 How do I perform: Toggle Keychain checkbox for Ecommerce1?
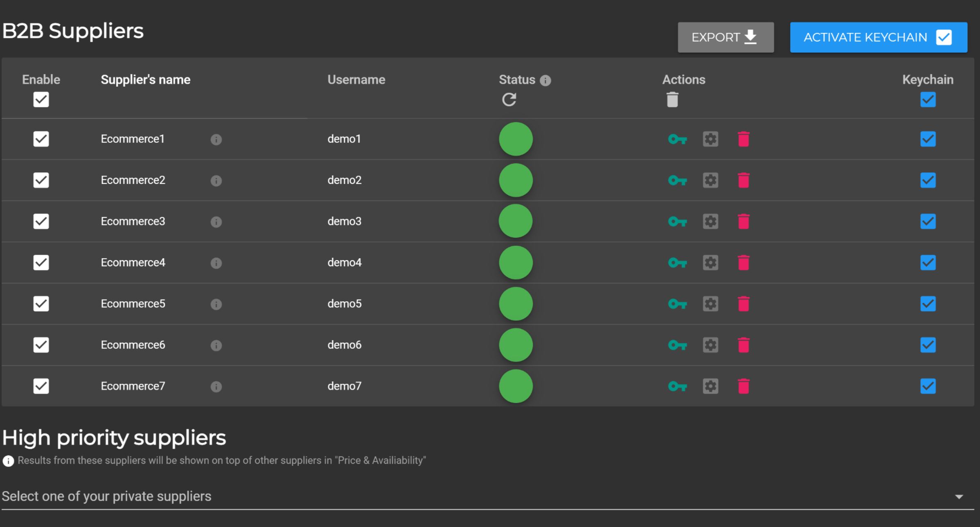click(928, 139)
